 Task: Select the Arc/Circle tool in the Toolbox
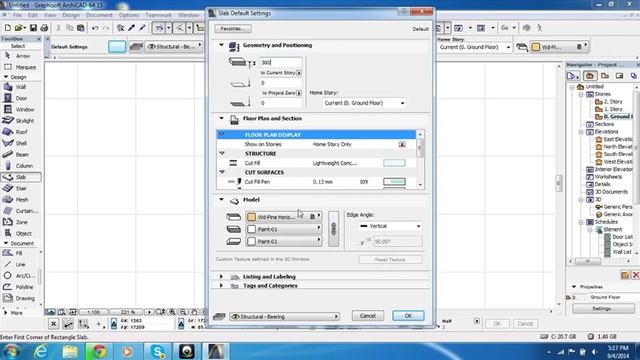click(19, 276)
